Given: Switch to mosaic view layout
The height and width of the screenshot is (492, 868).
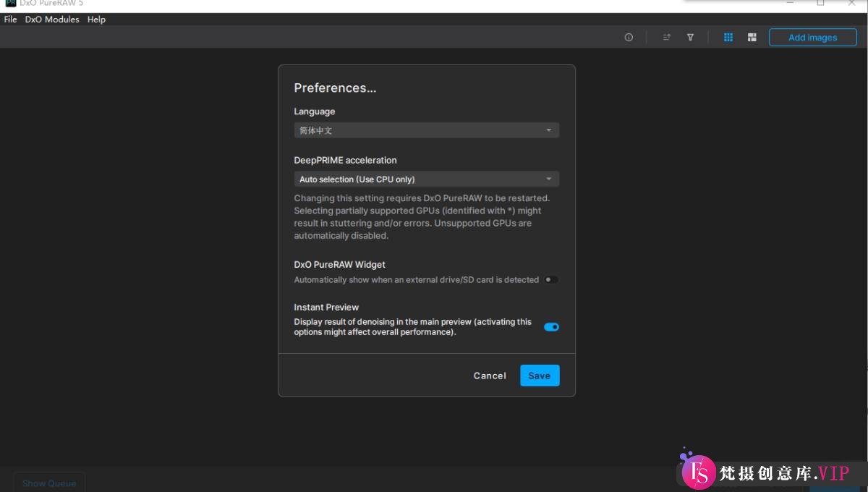Looking at the screenshot, I should tap(752, 38).
